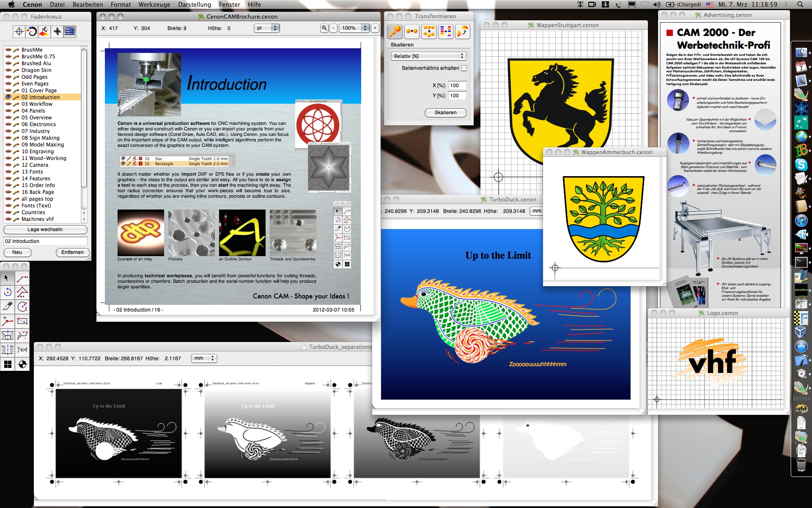Select the Machines vhf layer row
This screenshot has height=508, width=812.
point(42,219)
